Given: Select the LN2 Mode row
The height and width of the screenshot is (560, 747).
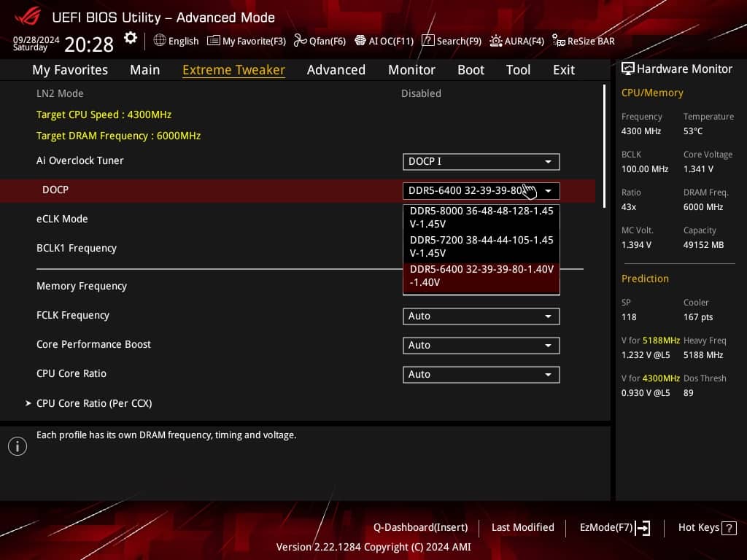Looking at the screenshot, I should click(298, 93).
